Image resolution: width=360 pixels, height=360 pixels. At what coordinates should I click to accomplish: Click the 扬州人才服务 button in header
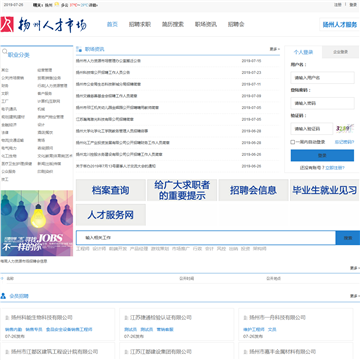coord(340,25)
